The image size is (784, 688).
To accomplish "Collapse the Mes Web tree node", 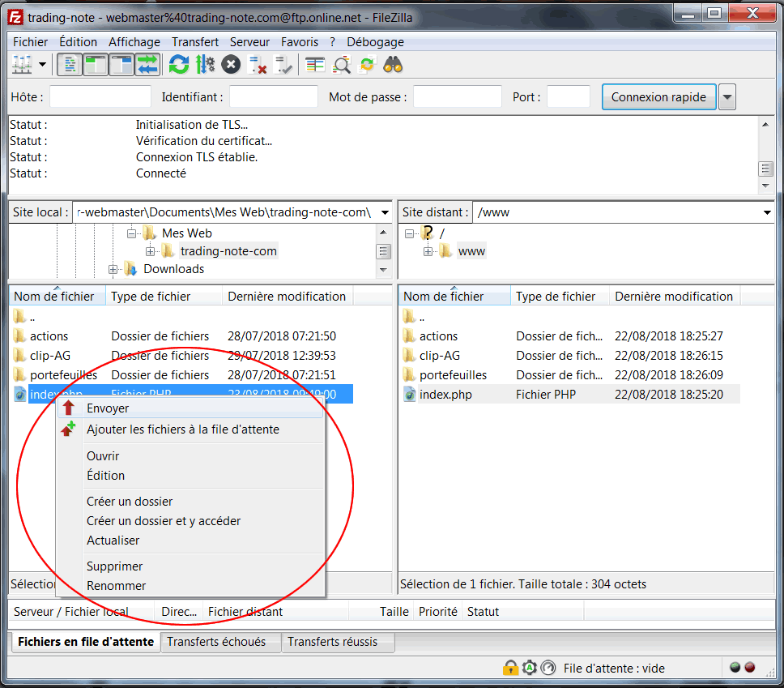I will tap(131, 233).
